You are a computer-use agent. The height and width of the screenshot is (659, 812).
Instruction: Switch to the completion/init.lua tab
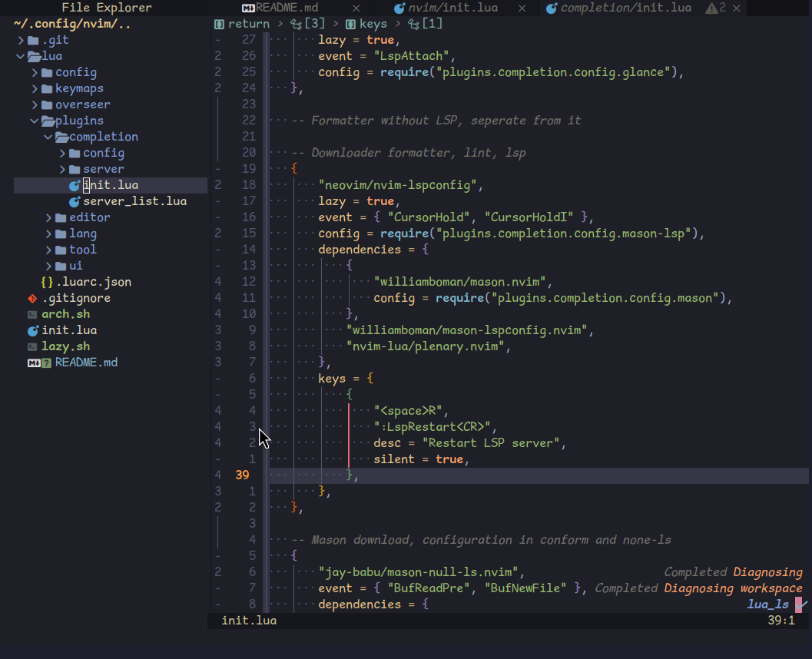[x=626, y=8]
